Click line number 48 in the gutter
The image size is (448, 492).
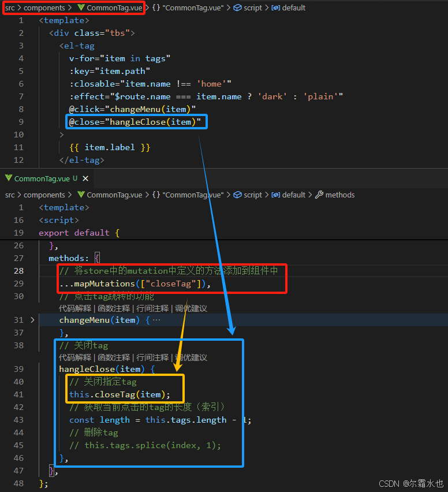[x=18, y=483]
